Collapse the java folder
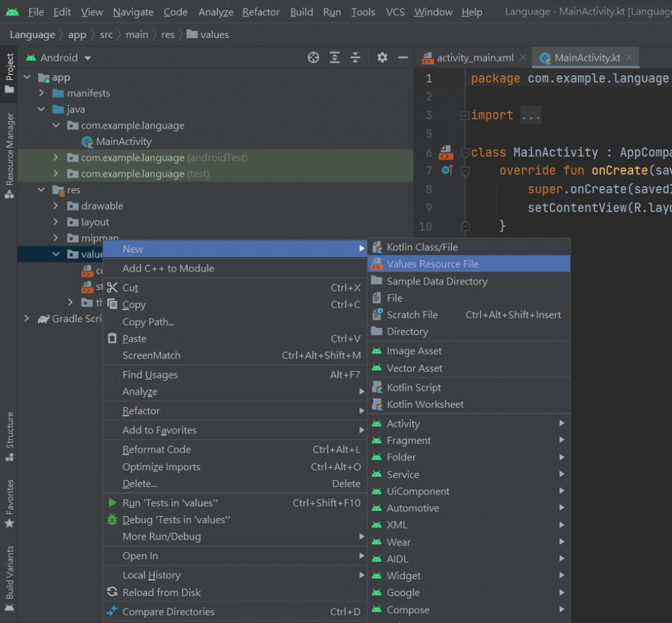Screen dimensions: 672x623 coord(41,109)
